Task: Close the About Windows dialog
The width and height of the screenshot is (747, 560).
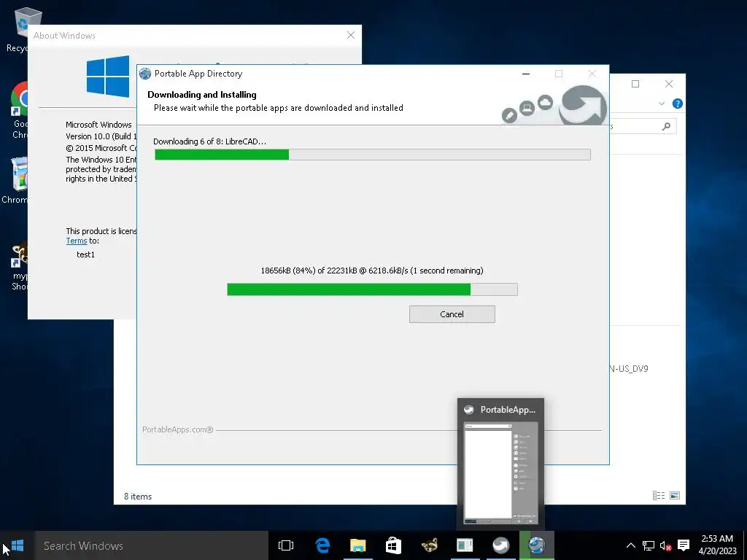Action: pyautogui.click(x=351, y=35)
